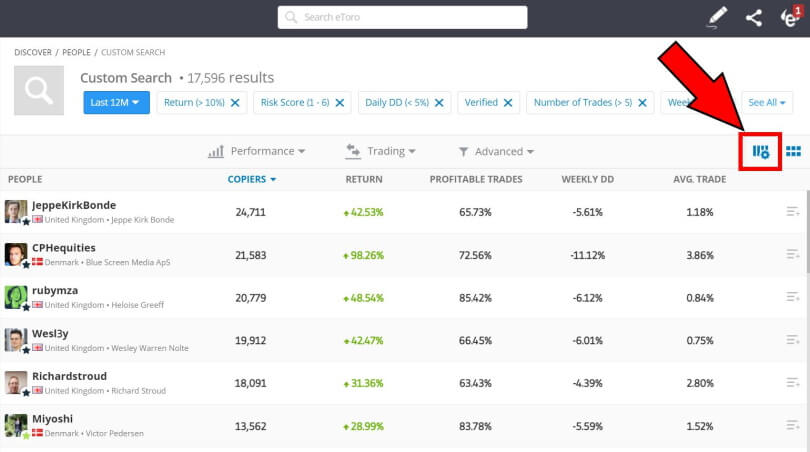Click the 85.42% profitable trades value
This screenshot has width=810, height=452.
pyautogui.click(x=475, y=298)
